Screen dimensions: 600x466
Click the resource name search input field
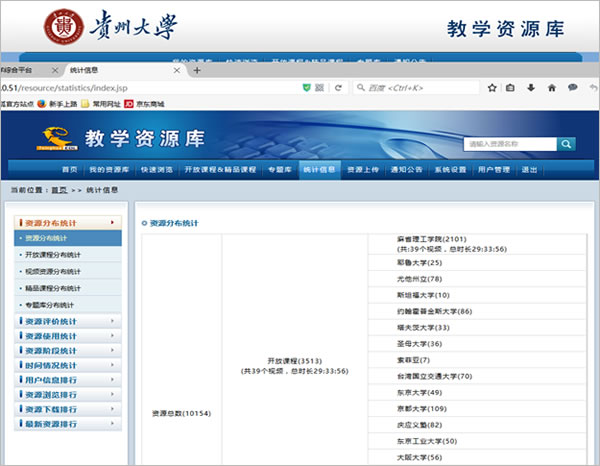point(510,144)
